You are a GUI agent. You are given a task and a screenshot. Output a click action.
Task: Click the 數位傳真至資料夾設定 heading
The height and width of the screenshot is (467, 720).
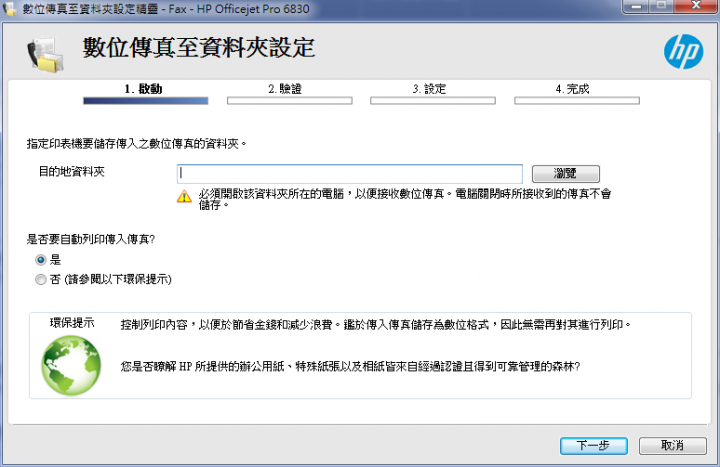[x=199, y=48]
